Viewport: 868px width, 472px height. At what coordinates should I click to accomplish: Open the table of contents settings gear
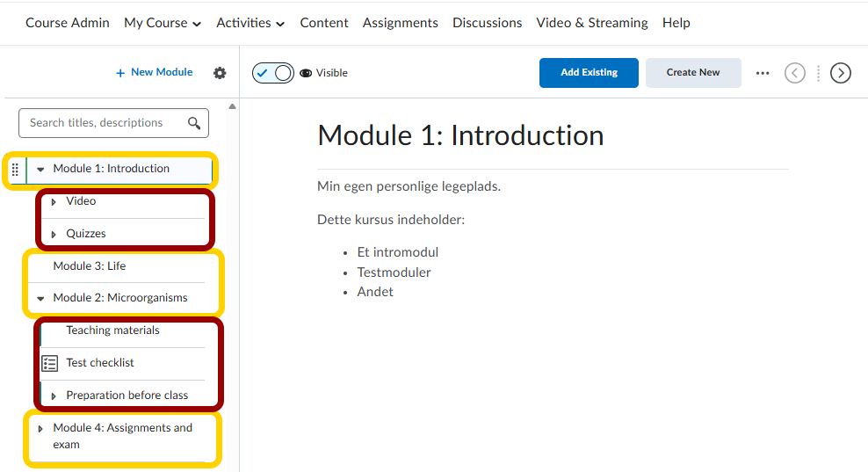(220, 73)
